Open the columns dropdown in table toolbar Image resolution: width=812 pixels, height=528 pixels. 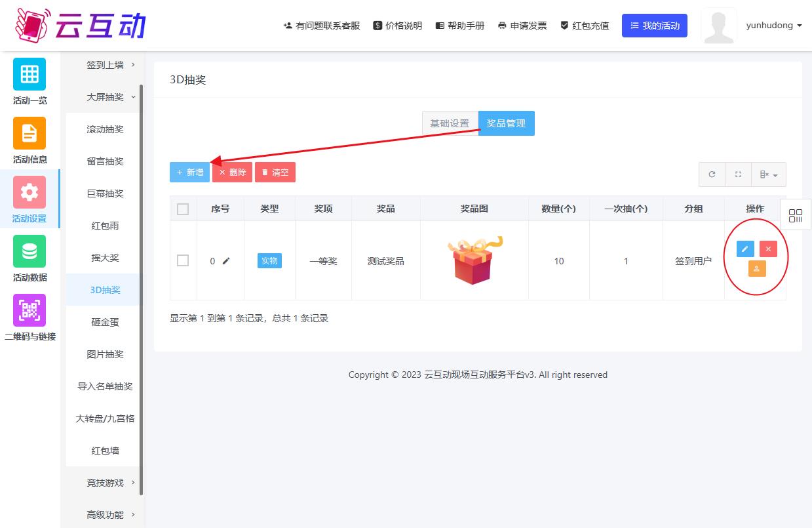(x=768, y=174)
